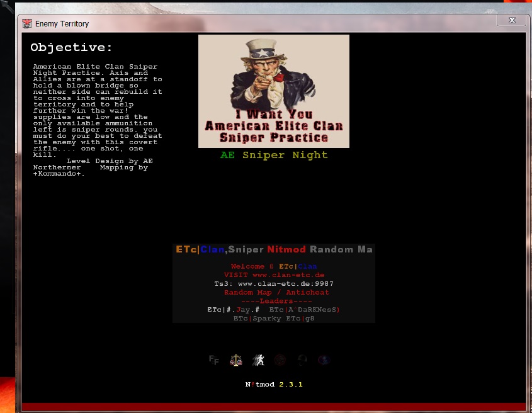Click the friendly fire FF icon
This screenshot has width=532, height=413.
(214, 360)
